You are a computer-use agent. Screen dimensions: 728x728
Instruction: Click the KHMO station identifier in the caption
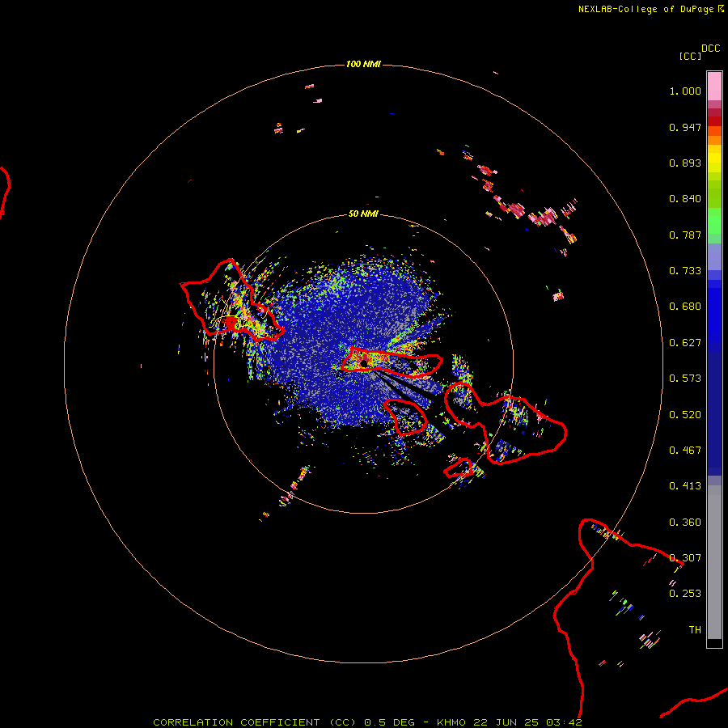click(x=451, y=722)
